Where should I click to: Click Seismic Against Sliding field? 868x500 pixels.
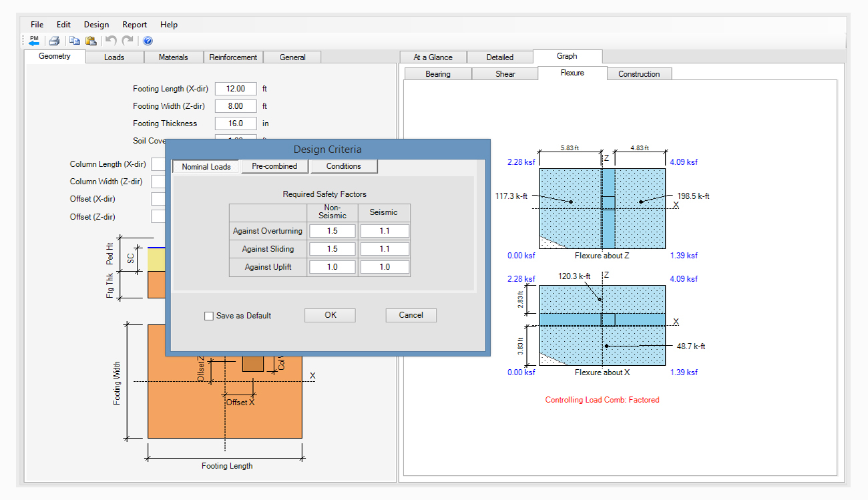click(384, 249)
